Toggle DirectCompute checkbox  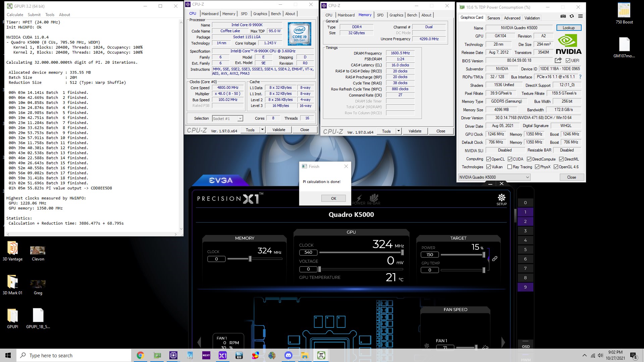pos(529,159)
